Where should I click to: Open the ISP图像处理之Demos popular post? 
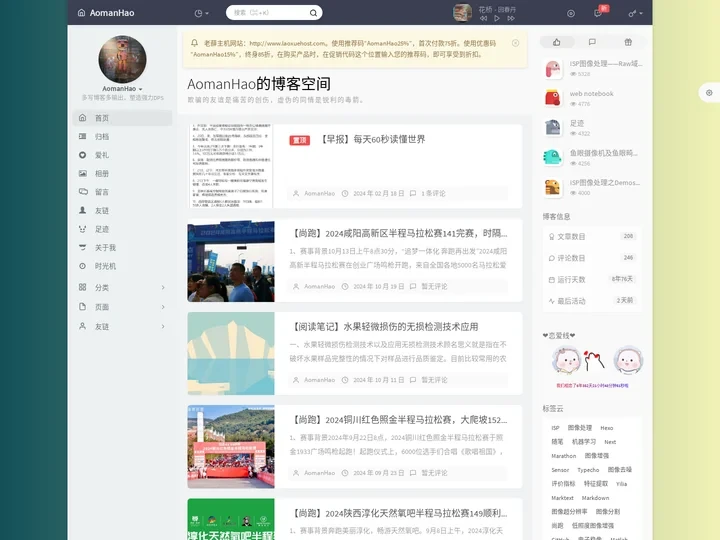(605, 183)
